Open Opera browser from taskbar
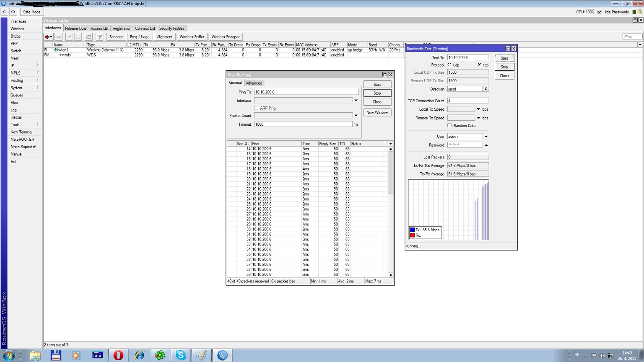The height and width of the screenshot is (362, 644). pyautogui.click(x=118, y=355)
